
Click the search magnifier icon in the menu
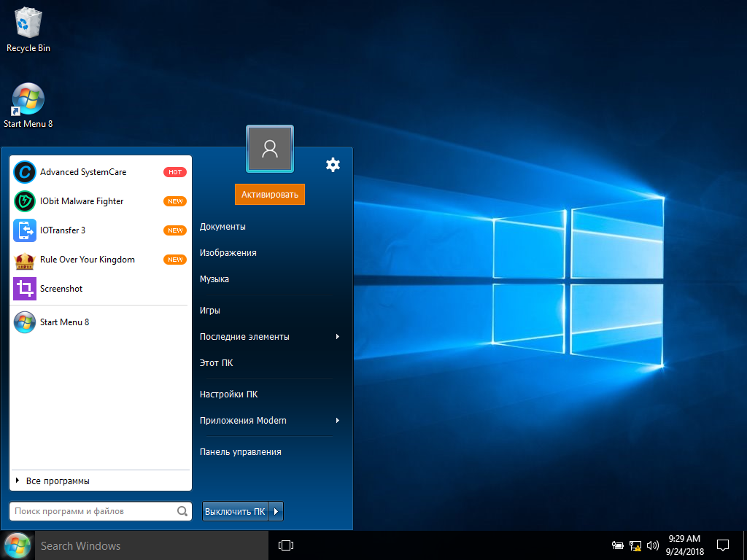coord(182,511)
